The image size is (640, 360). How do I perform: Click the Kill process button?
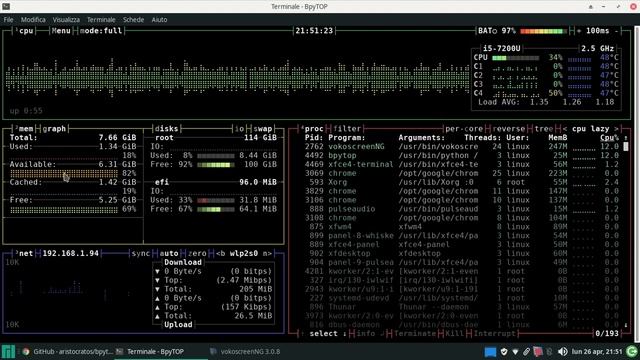tap(455, 333)
